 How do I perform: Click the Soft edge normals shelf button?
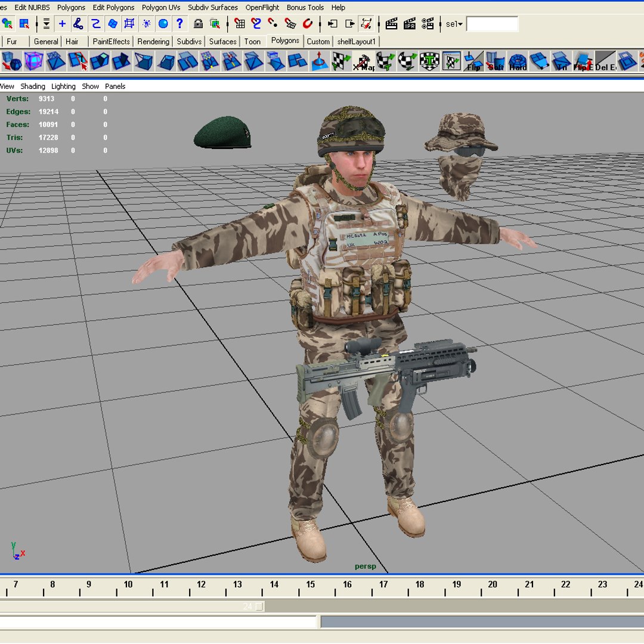(x=496, y=61)
